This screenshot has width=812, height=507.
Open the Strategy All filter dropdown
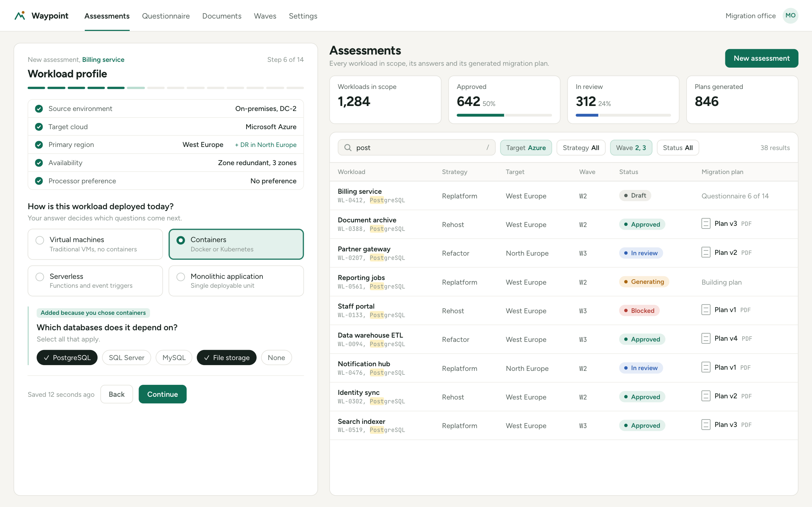[x=581, y=148]
